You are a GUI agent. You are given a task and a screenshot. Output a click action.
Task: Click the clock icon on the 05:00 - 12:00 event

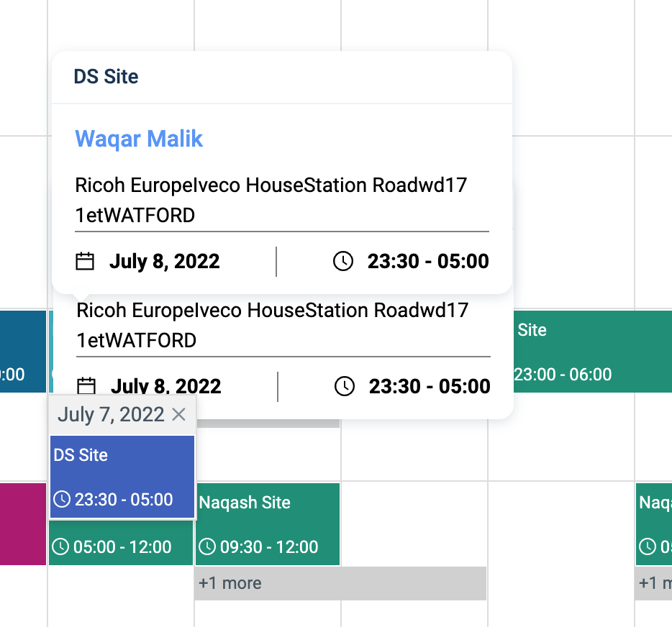pyautogui.click(x=60, y=545)
